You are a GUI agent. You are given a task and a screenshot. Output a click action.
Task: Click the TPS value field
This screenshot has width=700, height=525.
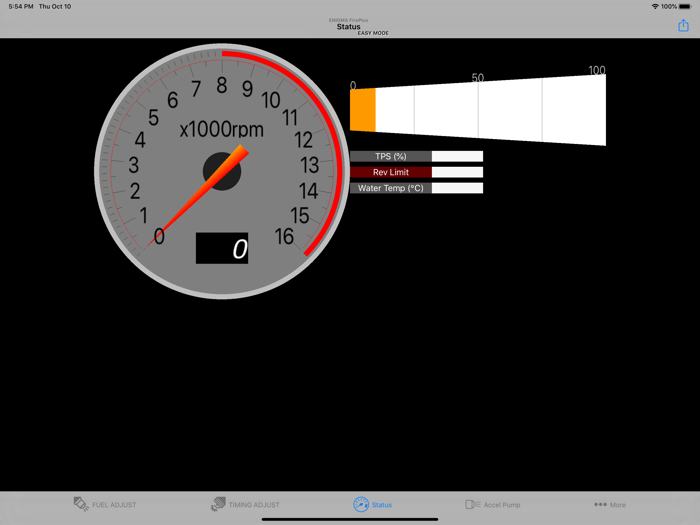point(457,157)
